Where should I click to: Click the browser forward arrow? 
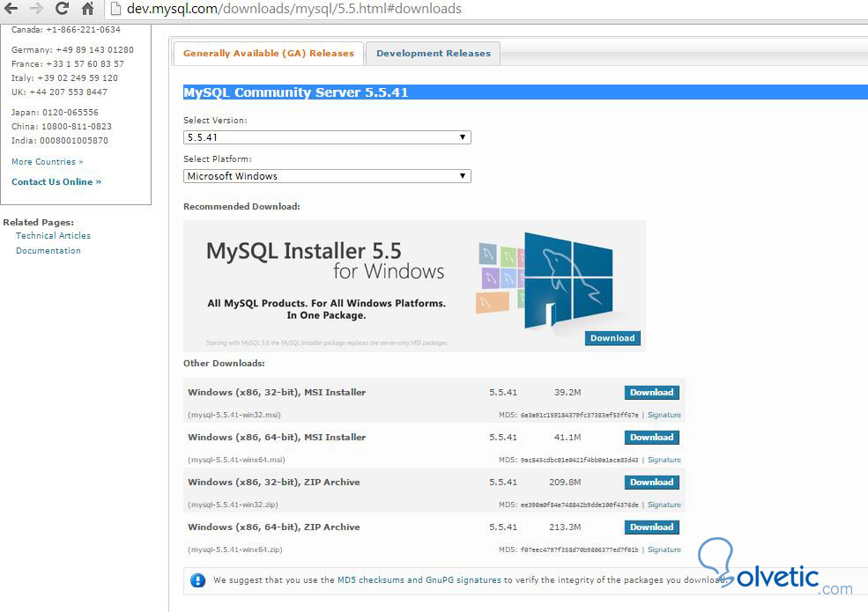(x=36, y=8)
